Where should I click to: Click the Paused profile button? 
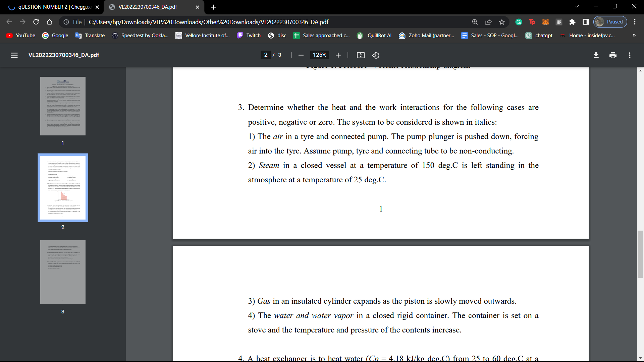[x=610, y=22]
